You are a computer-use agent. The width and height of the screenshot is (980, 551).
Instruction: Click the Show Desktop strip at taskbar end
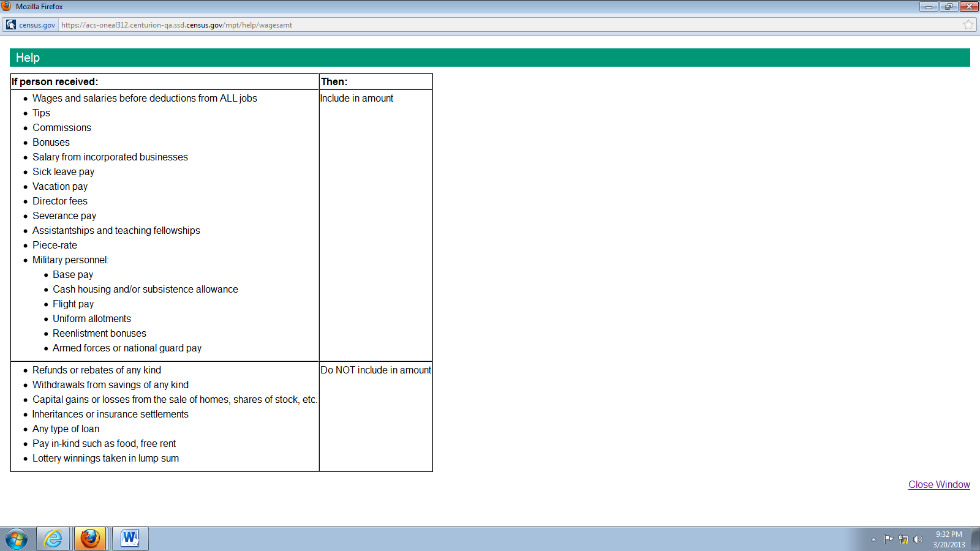point(976,539)
